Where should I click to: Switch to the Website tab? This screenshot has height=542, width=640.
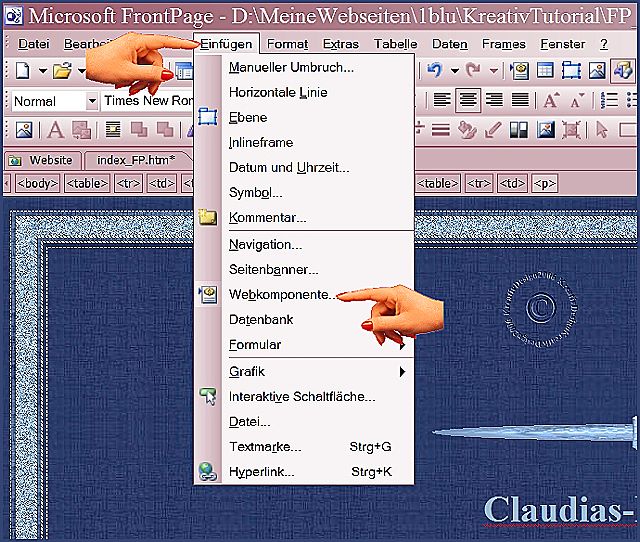[x=42, y=160]
